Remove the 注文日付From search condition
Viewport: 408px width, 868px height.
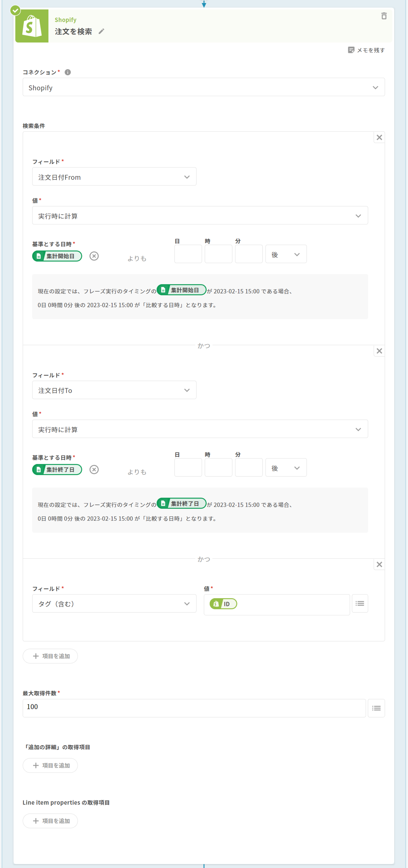pyautogui.click(x=379, y=137)
